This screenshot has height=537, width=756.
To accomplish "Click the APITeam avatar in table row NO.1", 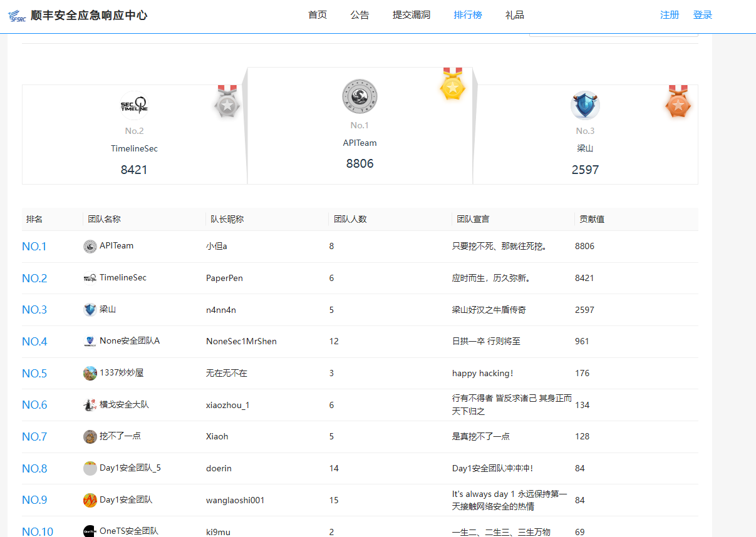I will coord(90,247).
